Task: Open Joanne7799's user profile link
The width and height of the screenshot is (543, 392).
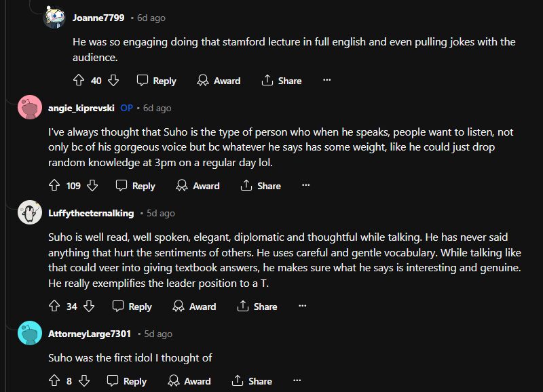Action: point(98,17)
